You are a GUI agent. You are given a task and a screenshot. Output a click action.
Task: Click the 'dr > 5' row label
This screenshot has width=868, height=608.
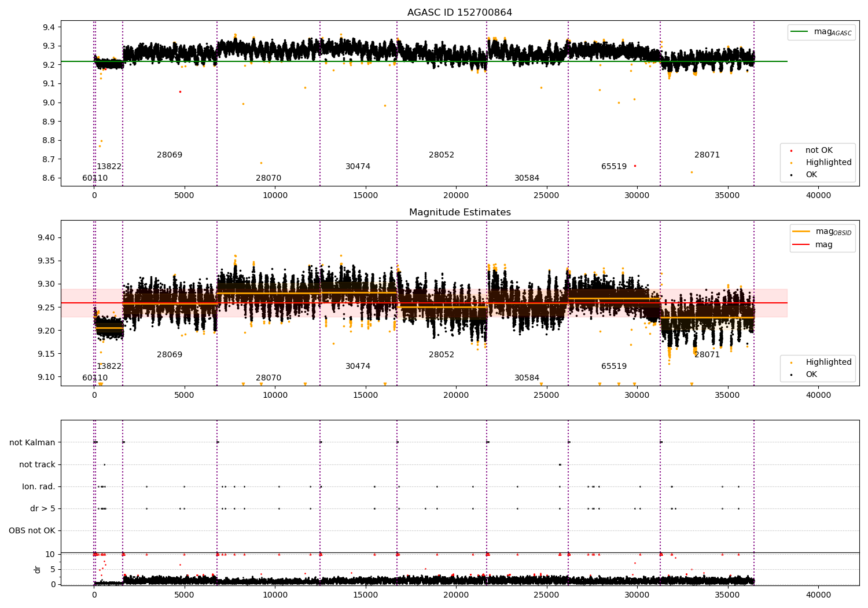[43, 509]
